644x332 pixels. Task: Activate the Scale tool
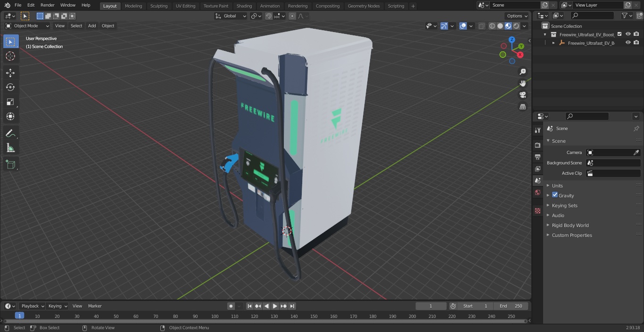tap(10, 102)
